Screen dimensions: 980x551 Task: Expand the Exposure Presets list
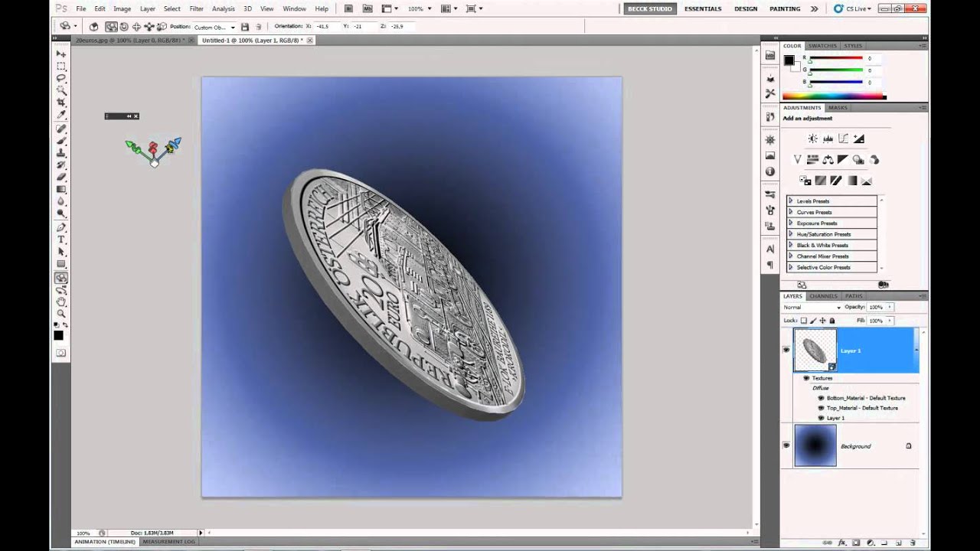[791, 223]
